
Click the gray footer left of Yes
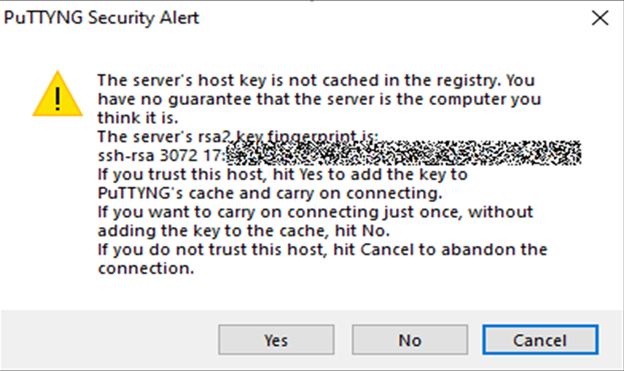[109, 340]
